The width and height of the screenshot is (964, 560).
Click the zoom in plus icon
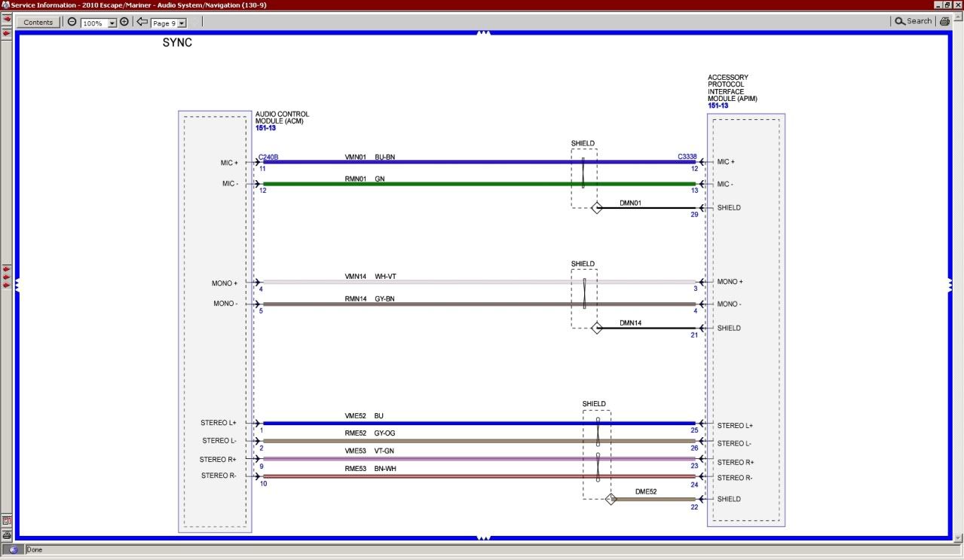tap(124, 22)
